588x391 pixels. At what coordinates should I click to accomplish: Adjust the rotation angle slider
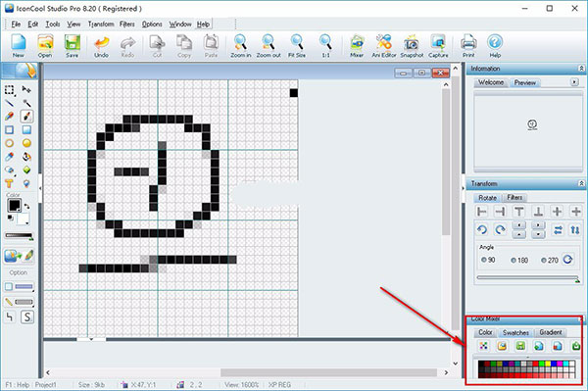528,278
